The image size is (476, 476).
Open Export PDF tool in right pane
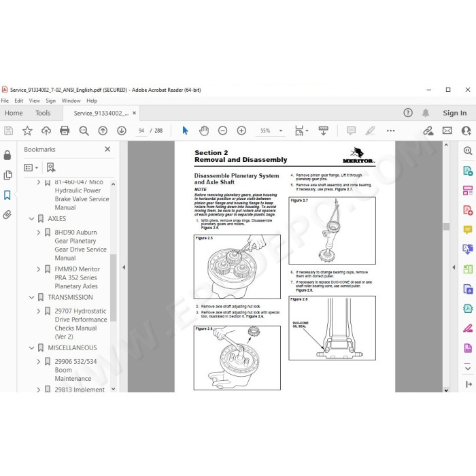pyautogui.click(x=468, y=171)
